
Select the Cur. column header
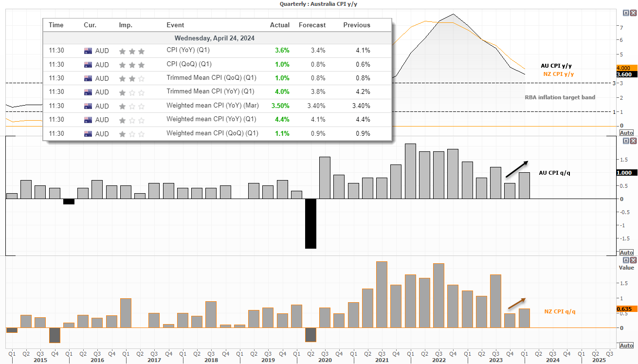(x=90, y=25)
